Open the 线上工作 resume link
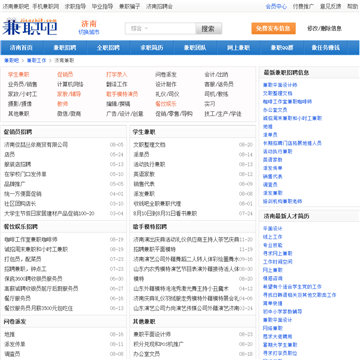The image size is (360, 360). pos(273,237)
